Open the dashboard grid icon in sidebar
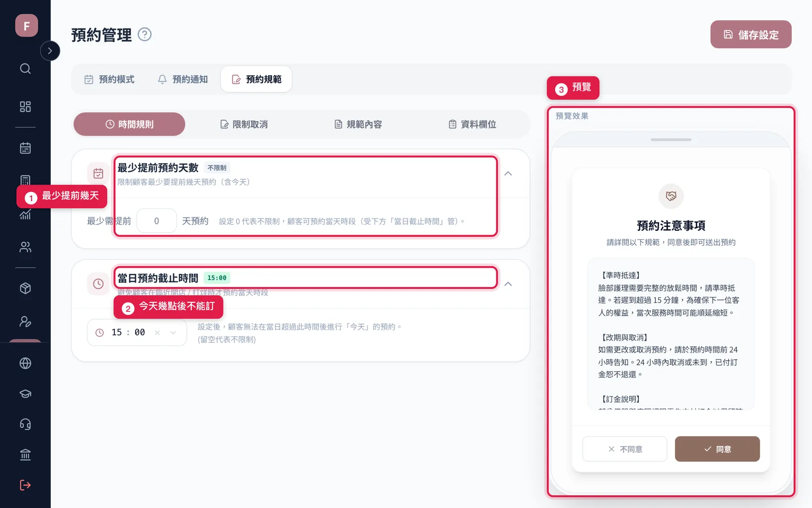 25,107
